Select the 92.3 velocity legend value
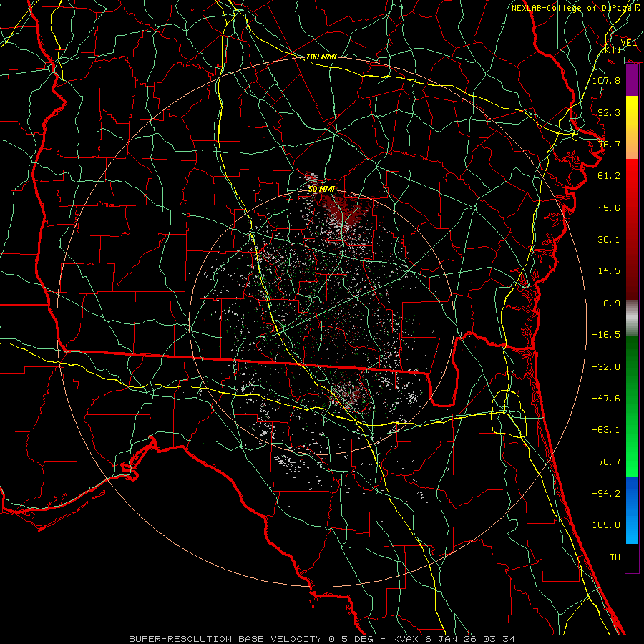This screenshot has height=644, width=644. (609, 112)
